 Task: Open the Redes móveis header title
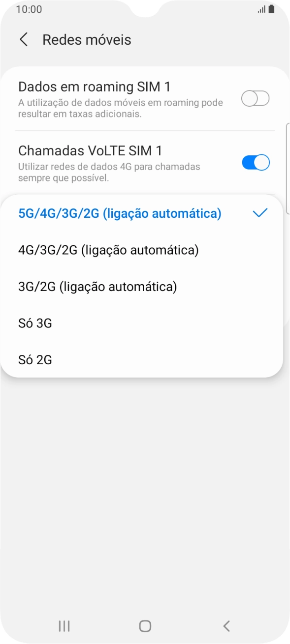click(87, 39)
